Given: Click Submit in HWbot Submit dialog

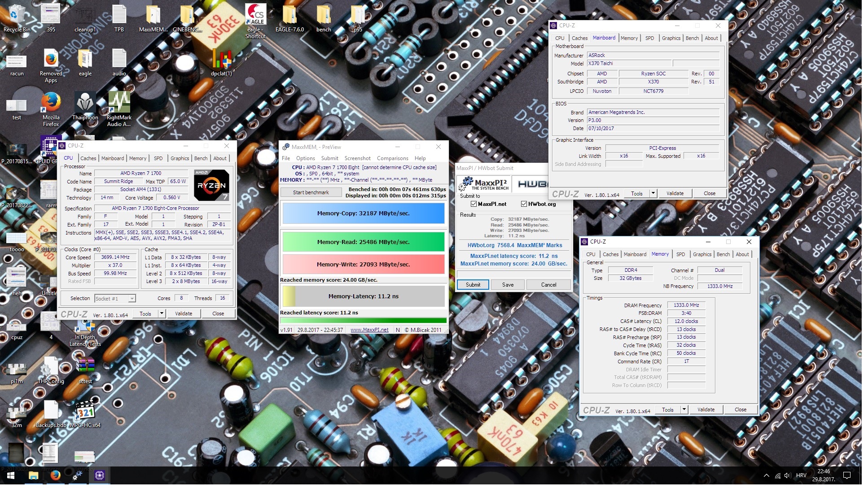Looking at the screenshot, I should pos(473,285).
